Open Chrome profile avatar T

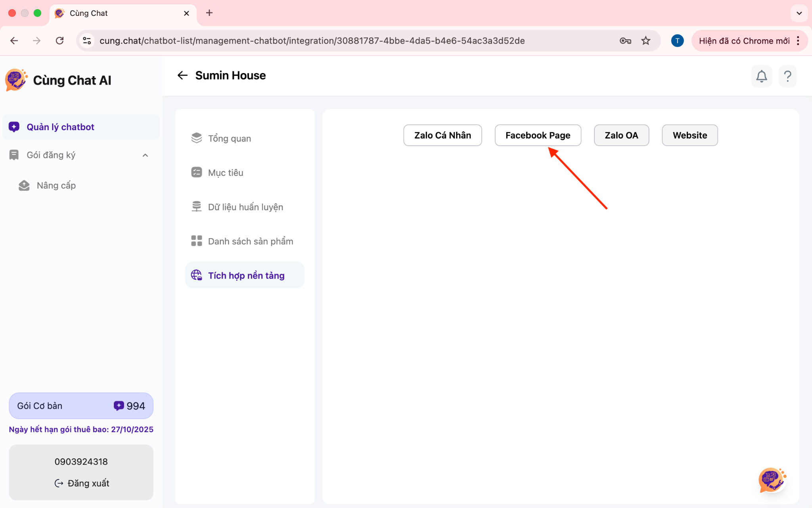click(677, 40)
